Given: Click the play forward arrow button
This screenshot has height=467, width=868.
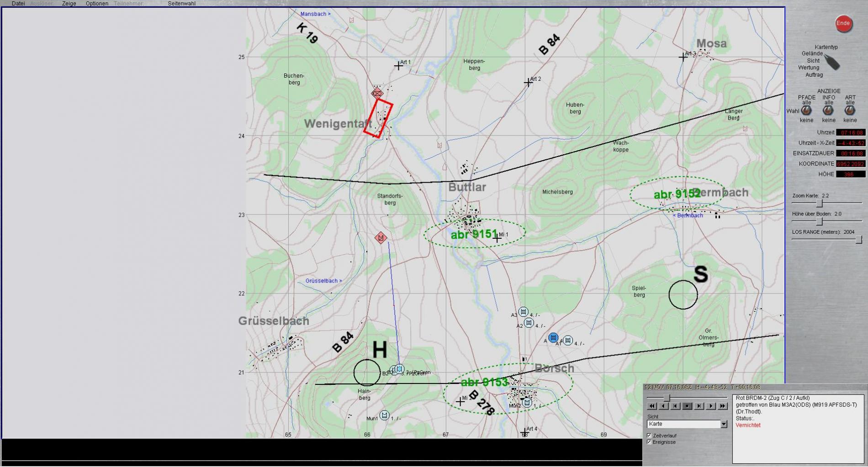Looking at the screenshot, I should click(x=710, y=406).
